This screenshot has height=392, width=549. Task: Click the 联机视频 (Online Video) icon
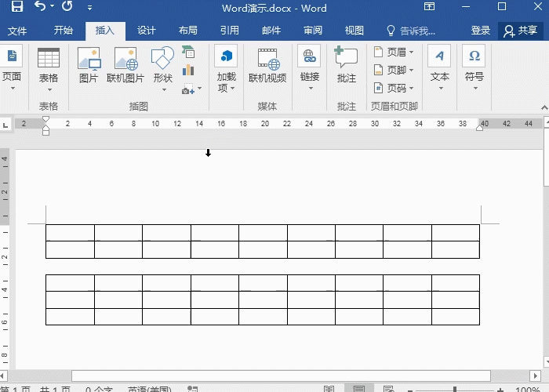(x=267, y=65)
